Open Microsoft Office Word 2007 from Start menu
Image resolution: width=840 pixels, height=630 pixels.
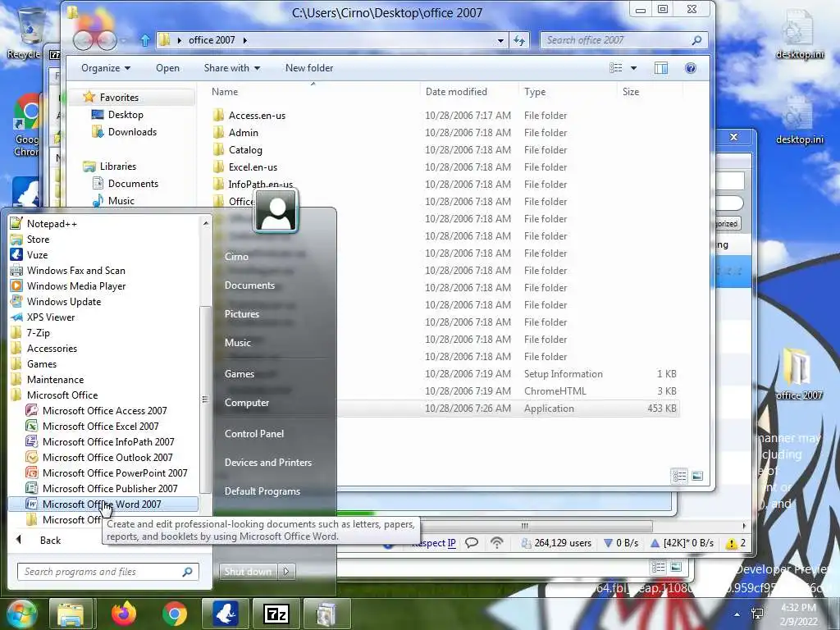pos(103,504)
